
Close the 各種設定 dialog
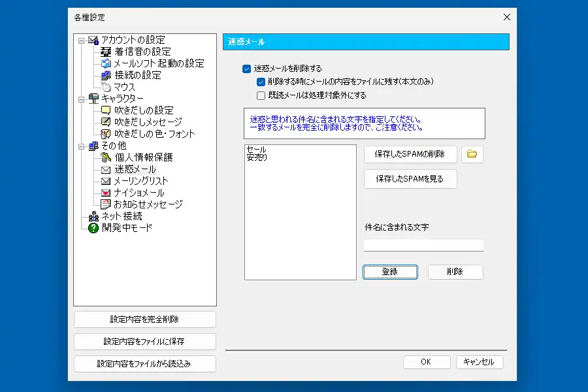click(506, 17)
